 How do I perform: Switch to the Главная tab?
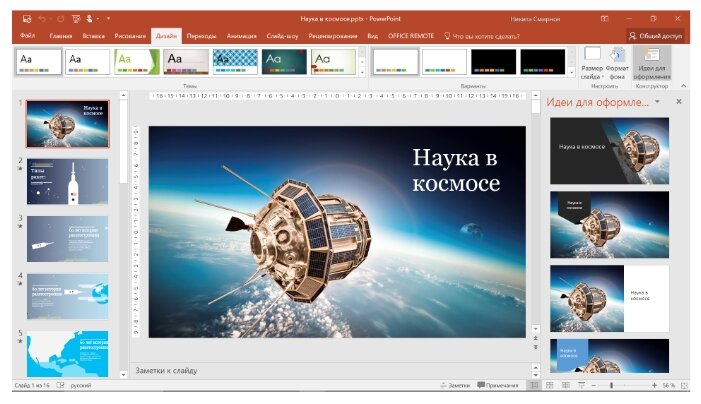(61, 36)
